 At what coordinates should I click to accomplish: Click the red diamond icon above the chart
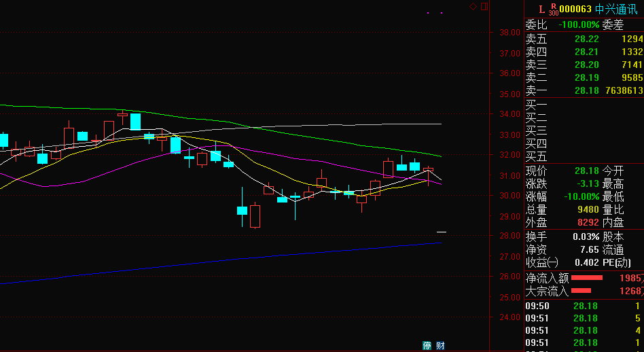point(473,6)
